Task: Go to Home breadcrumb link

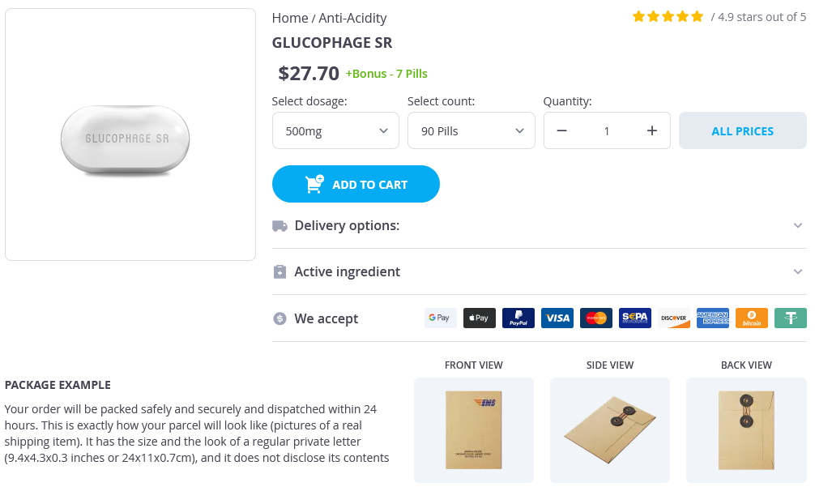Action: pyautogui.click(x=289, y=18)
